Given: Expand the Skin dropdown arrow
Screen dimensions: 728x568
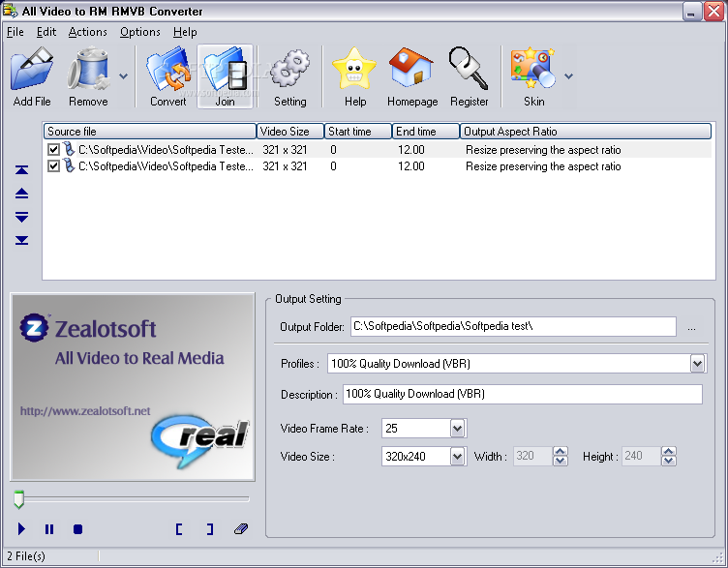Looking at the screenshot, I should tap(569, 76).
